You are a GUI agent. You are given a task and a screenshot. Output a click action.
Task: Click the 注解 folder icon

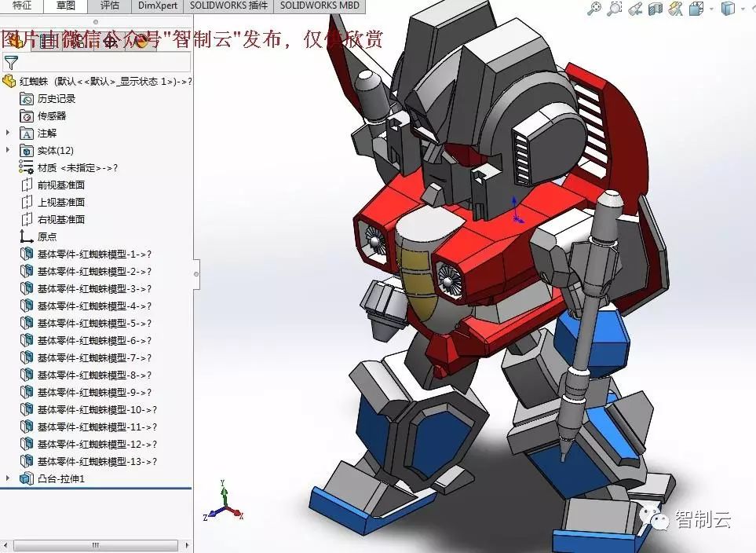(26, 134)
